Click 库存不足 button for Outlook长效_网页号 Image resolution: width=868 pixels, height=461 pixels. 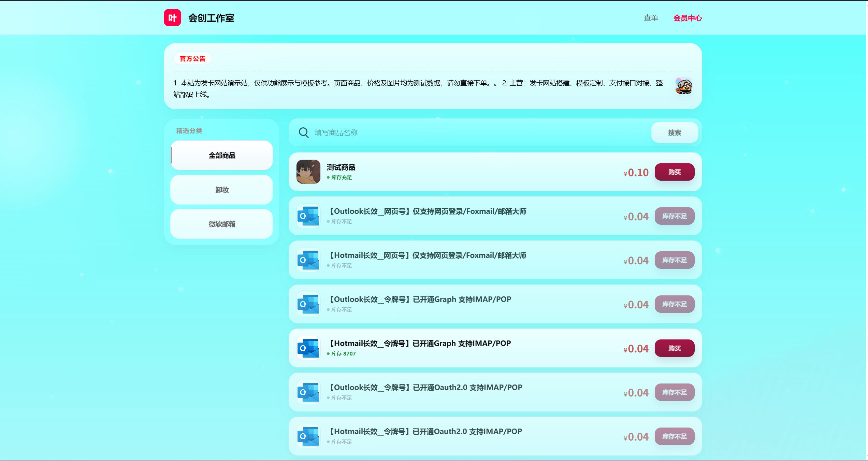tap(675, 216)
